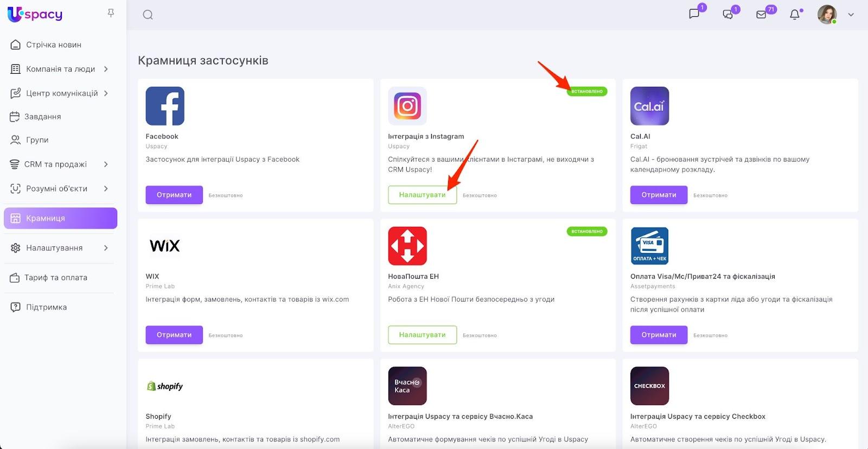Pin the sidebar with the pin icon
The image size is (868, 449).
pyautogui.click(x=111, y=13)
